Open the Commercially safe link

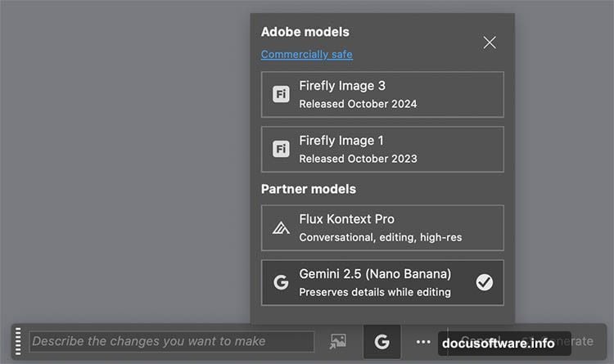[x=306, y=55]
